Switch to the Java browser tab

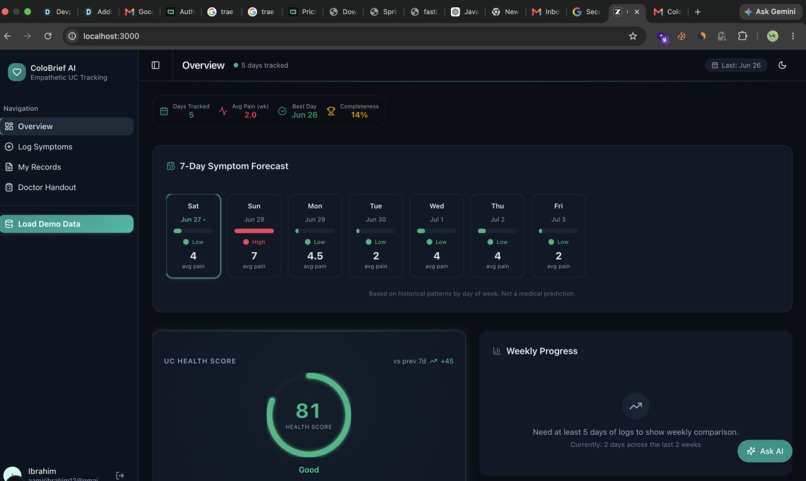click(x=464, y=11)
